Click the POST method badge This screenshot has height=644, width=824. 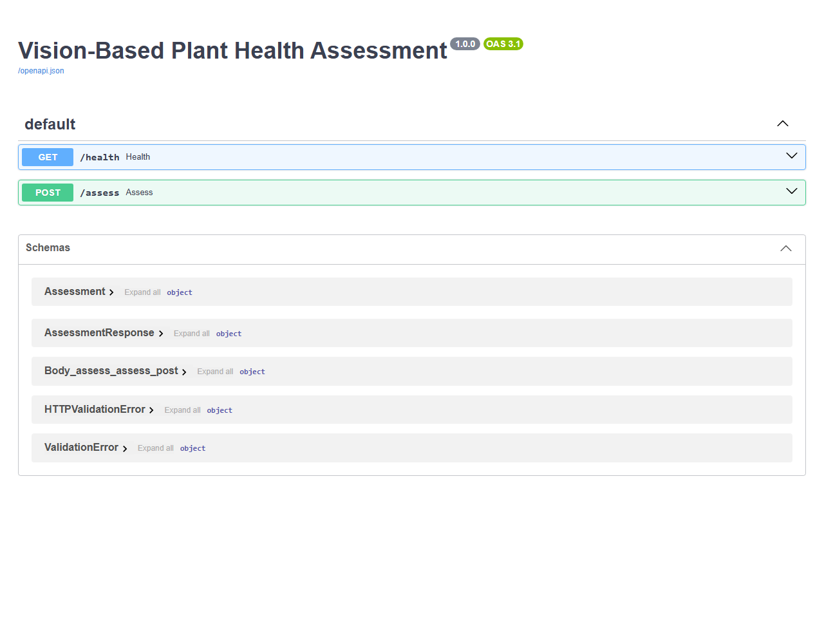click(48, 193)
